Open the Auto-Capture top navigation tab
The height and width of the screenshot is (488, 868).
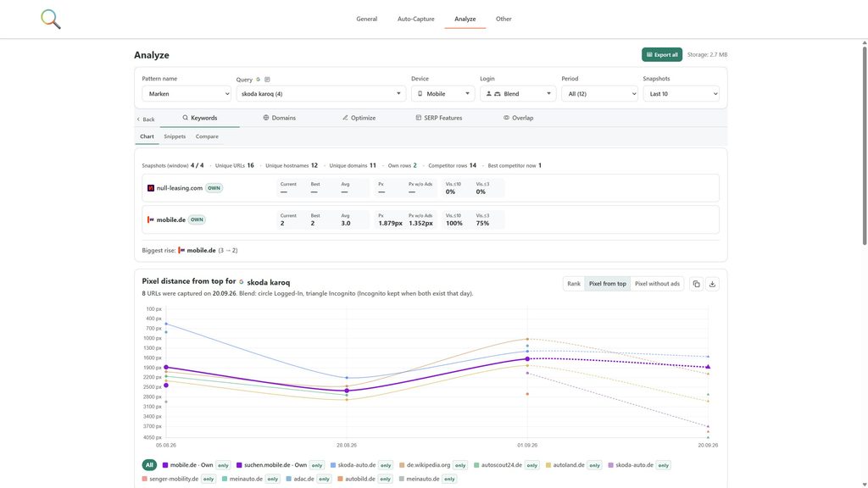click(415, 19)
